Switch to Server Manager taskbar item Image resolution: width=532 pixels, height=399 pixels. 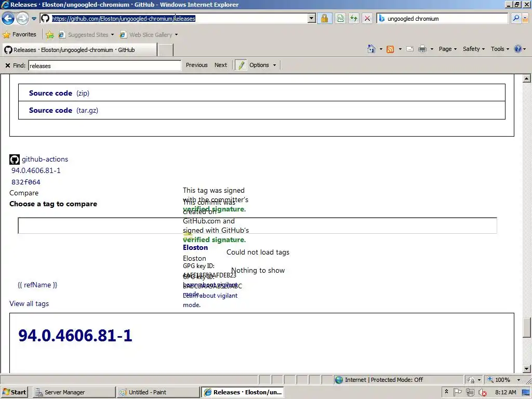point(74,392)
